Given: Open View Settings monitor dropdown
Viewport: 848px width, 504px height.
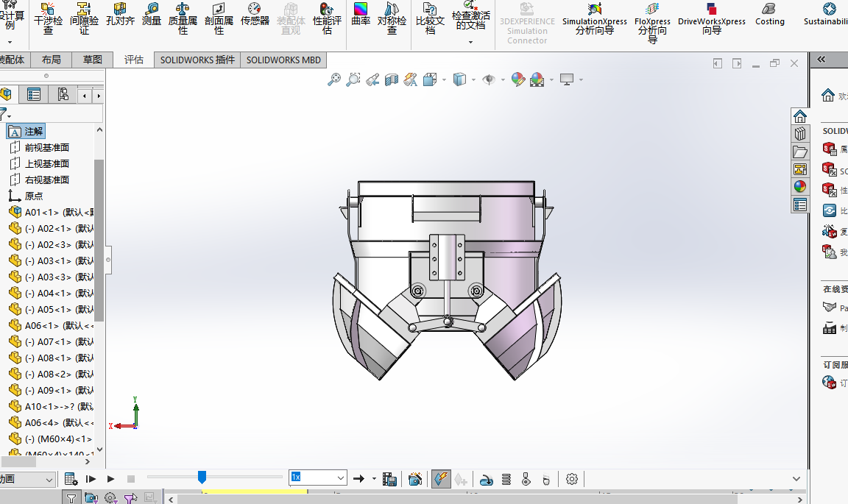Looking at the screenshot, I should click(581, 80).
